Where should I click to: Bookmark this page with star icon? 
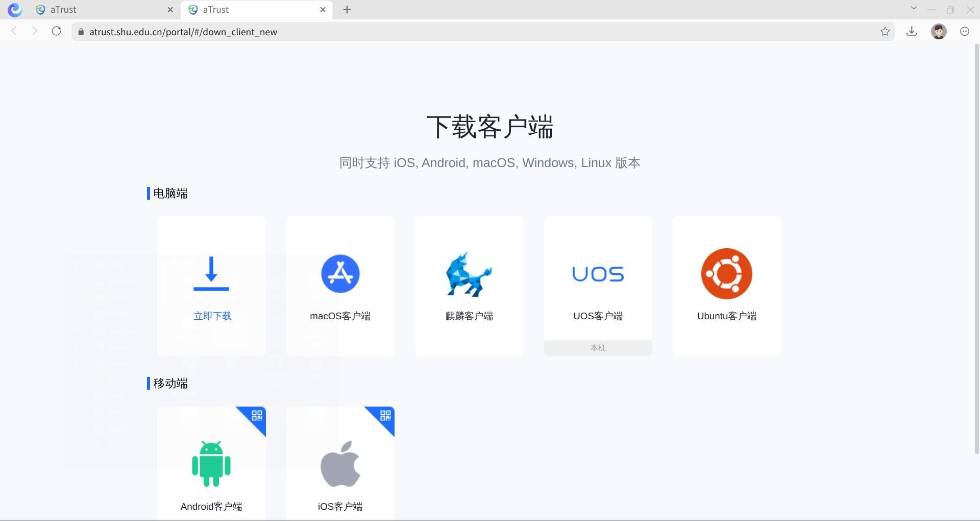(x=885, y=32)
